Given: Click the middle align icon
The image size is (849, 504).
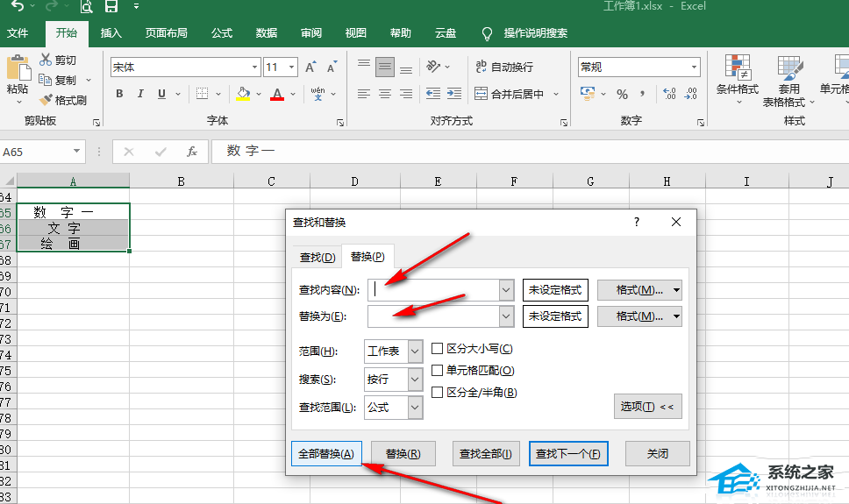Looking at the screenshot, I should point(385,67).
